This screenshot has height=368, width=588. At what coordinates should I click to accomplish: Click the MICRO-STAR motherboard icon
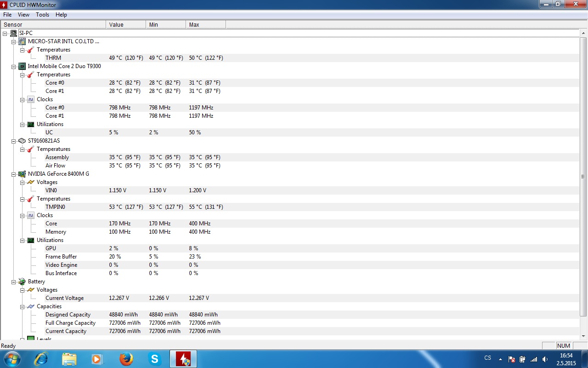22,41
